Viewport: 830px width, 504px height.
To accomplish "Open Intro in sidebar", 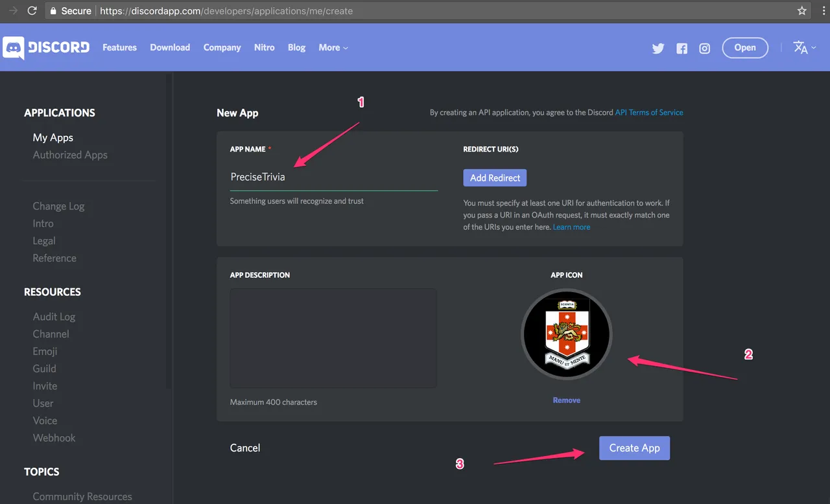I will (x=43, y=223).
